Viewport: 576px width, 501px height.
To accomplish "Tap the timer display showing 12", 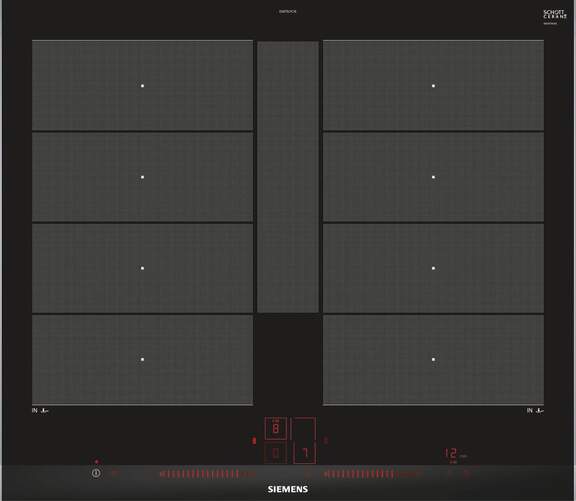I will click(x=451, y=454).
